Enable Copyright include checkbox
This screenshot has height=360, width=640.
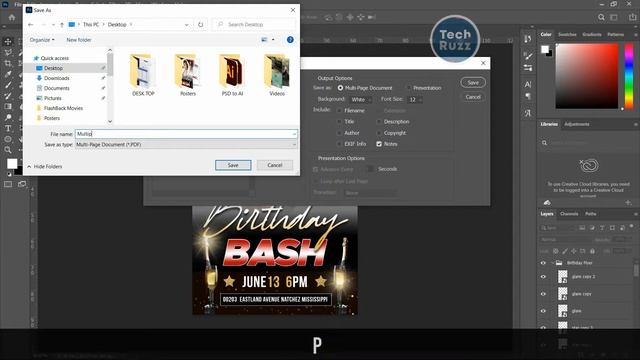point(379,133)
